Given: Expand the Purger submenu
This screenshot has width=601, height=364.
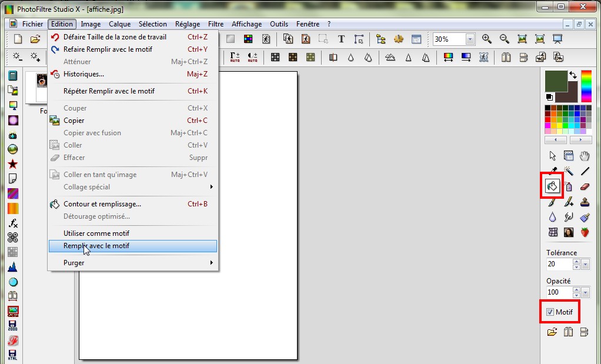Looking at the screenshot, I should 133,263.
